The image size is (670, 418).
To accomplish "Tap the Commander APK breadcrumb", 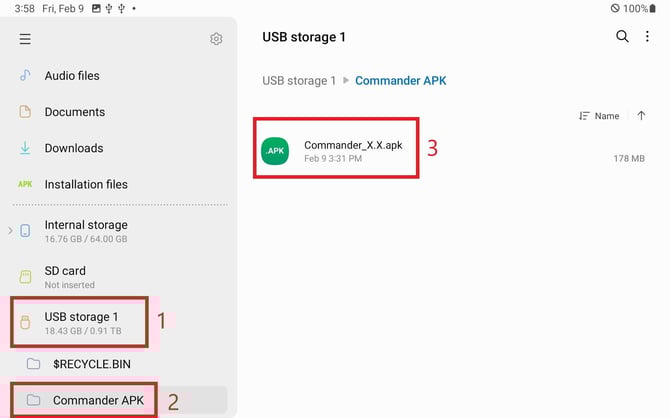I will 402,81.
